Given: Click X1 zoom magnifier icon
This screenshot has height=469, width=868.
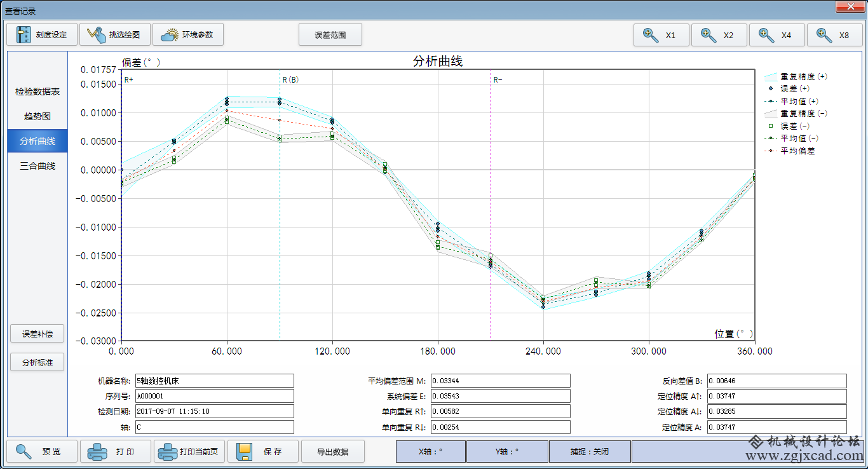Looking at the screenshot, I should pyautogui.click(x=651, y=35).
